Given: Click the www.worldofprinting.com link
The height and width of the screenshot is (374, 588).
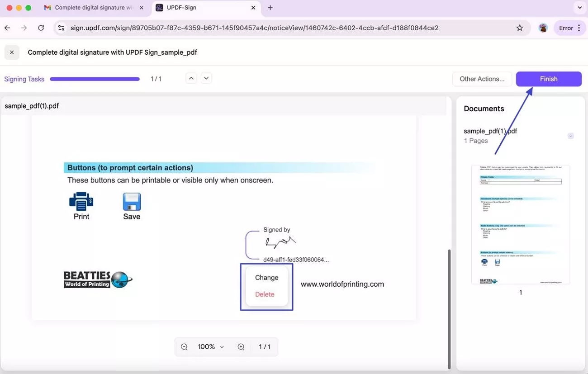Looking at the screenshot, I should click(342, 284).
